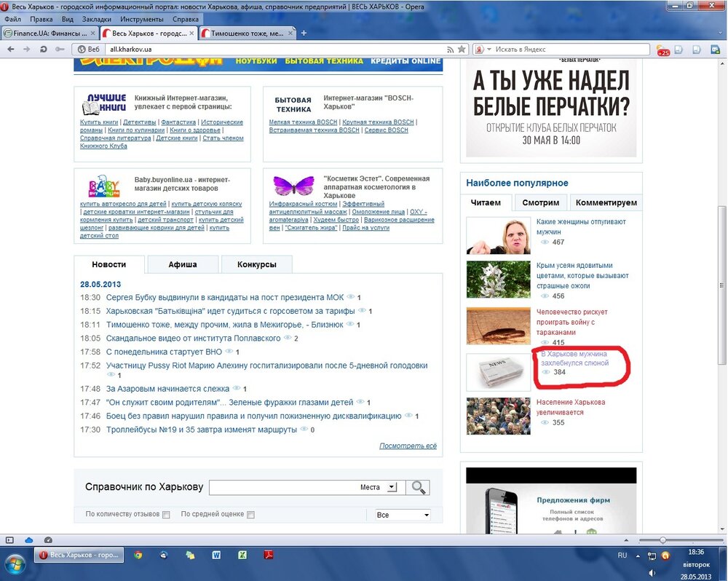Click the volume speaker tray icon
728x581 pixels.
[652, 573]
